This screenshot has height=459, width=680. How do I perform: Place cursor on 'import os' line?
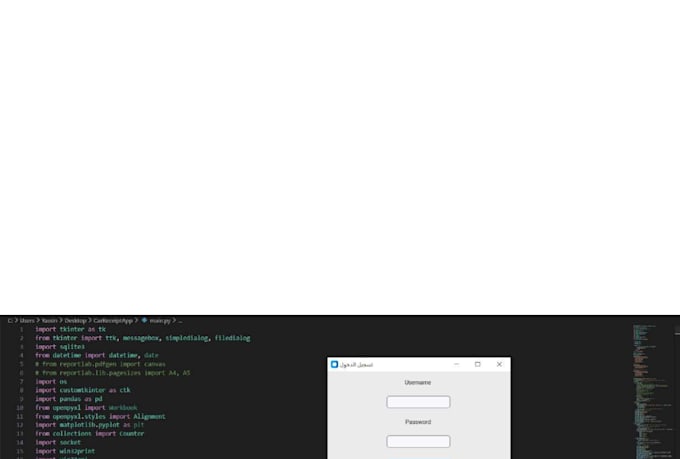(x=51, y=381)
